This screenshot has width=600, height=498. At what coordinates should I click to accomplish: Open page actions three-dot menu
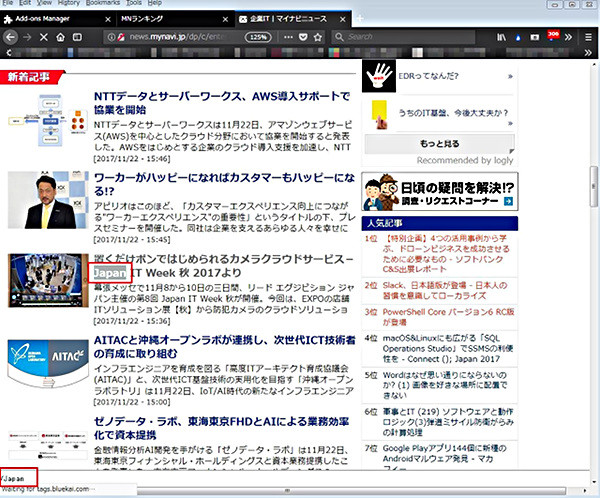pos(289,37)
